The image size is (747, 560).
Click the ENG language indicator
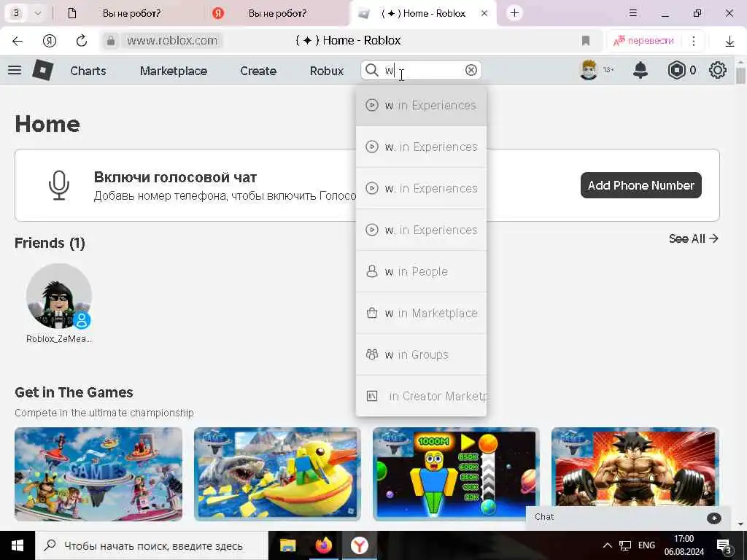click(646, 545)
